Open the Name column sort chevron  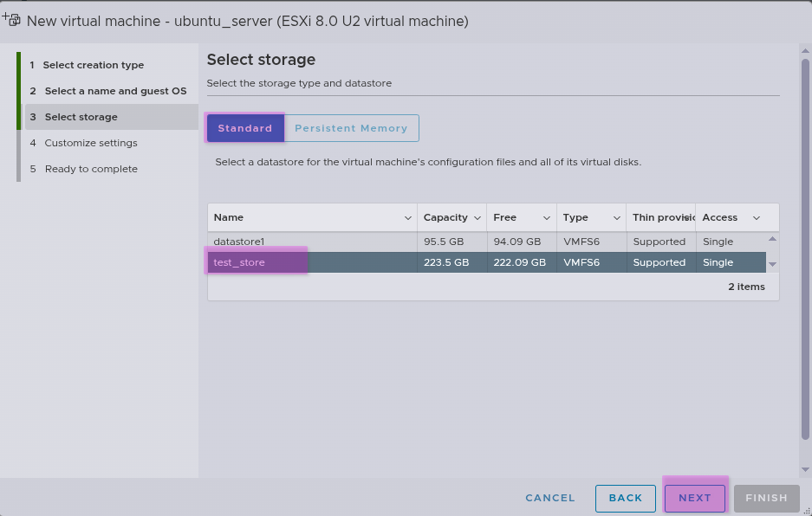(408, 217)
